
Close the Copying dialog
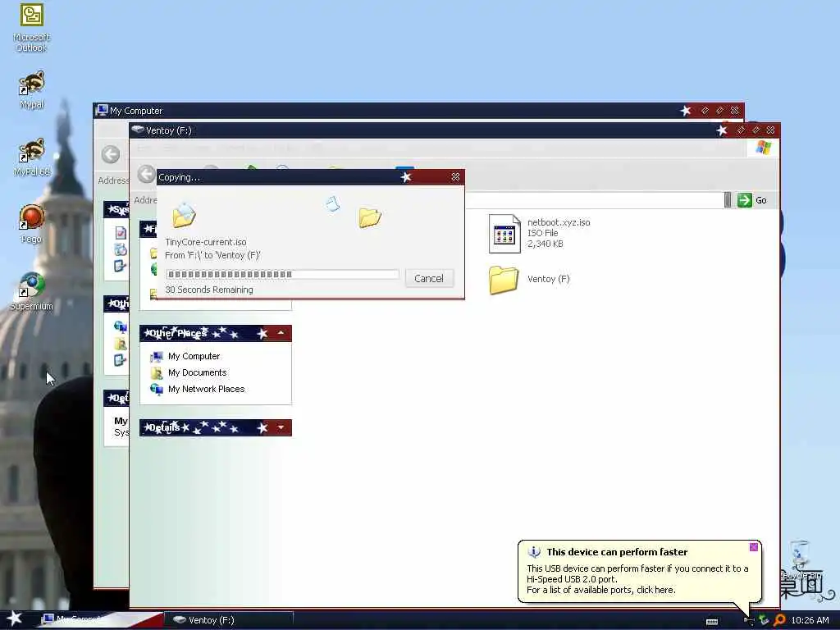(x=455, y=177)
